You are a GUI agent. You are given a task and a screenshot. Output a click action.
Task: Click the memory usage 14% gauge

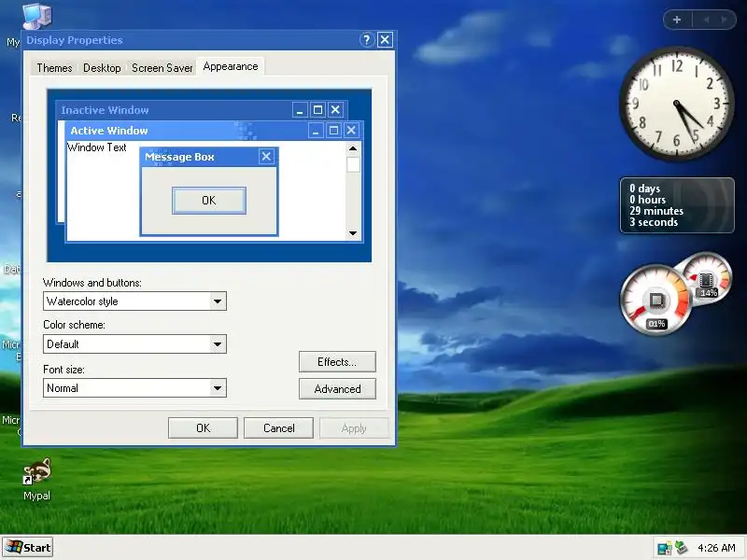click(709, 279)
